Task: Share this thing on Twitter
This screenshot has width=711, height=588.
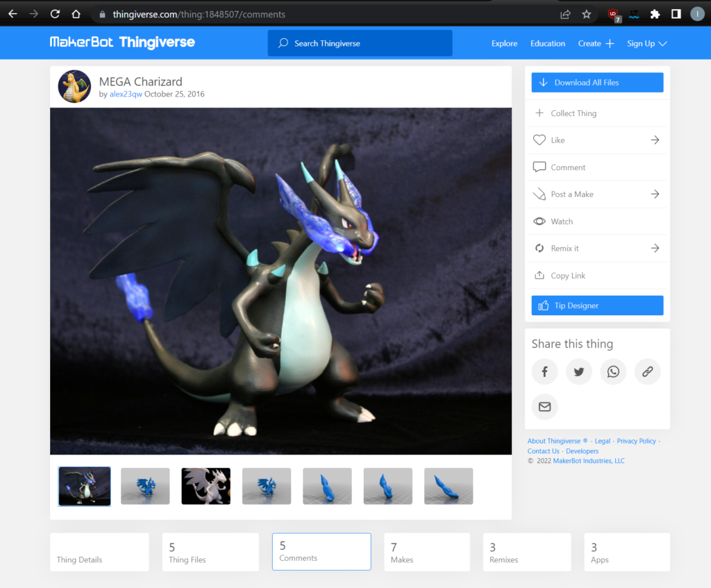Action: pos(578,372)
